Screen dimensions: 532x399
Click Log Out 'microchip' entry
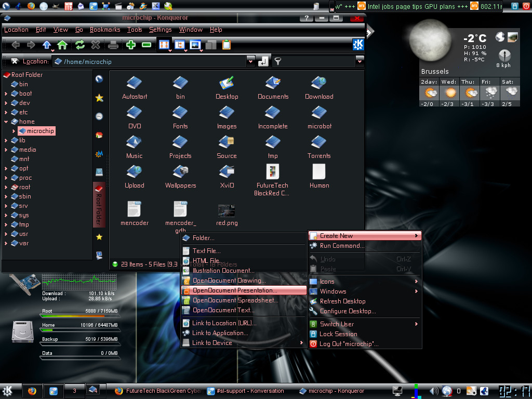coord(365,344)
